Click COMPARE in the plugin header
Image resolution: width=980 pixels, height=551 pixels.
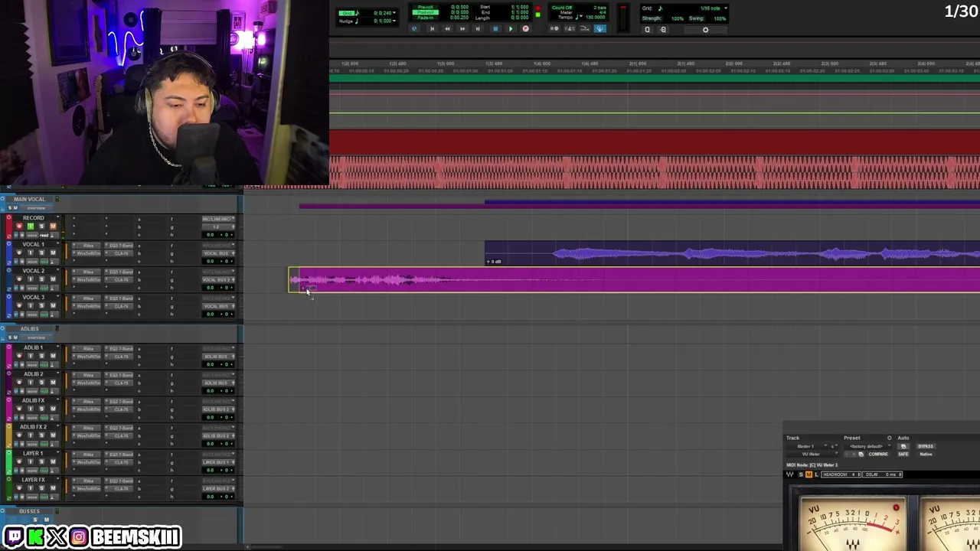(x=878, y=454)
